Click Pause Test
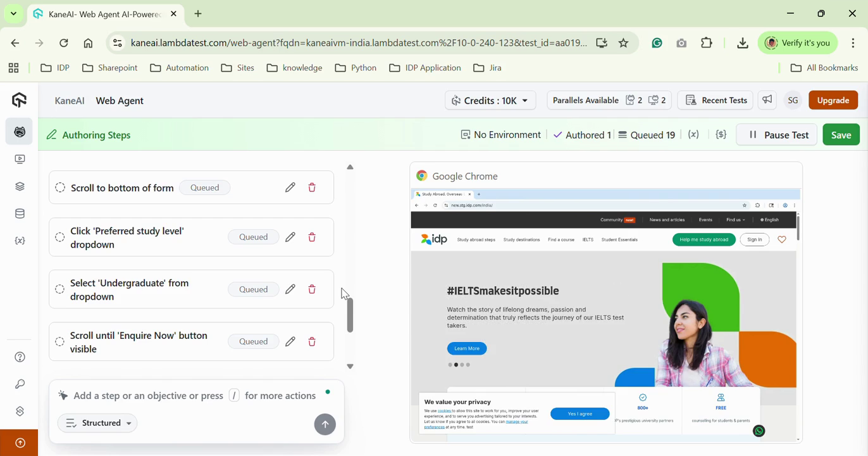The height and width of the screenshot is (456, 868). point(777,135)
